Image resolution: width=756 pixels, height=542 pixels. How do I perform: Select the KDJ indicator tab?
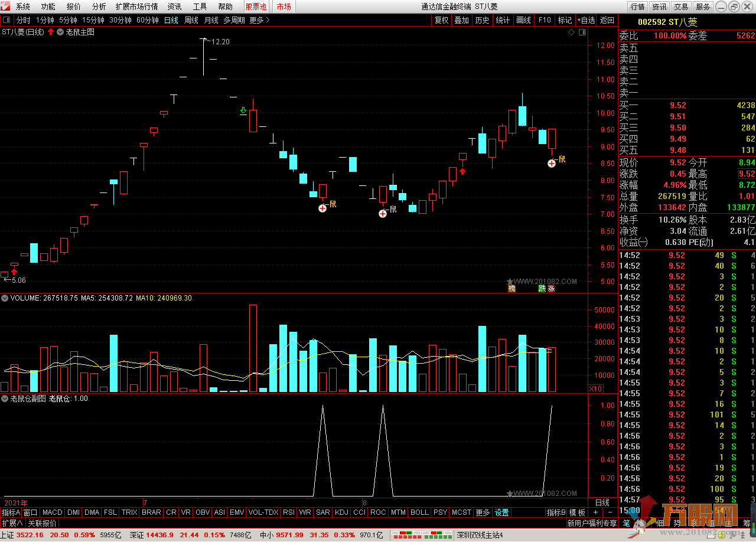click(x=341, y=512)
